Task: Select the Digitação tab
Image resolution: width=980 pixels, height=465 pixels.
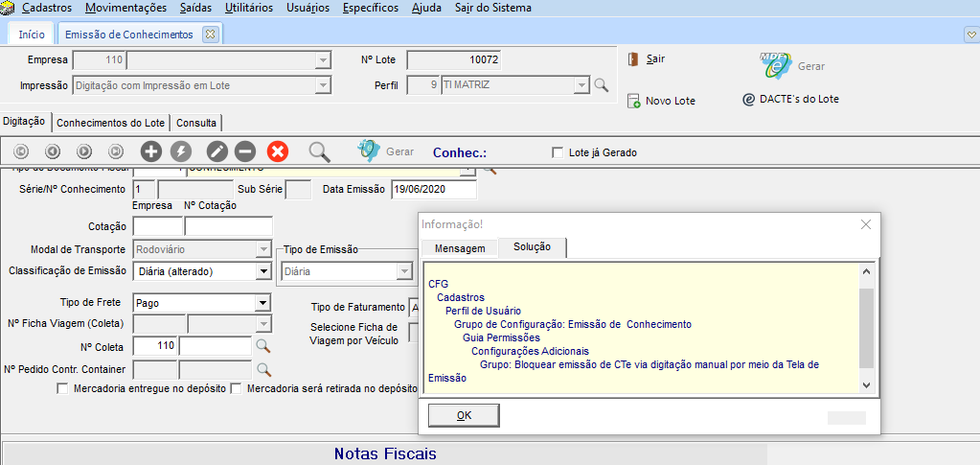Action: click(24, 122)
